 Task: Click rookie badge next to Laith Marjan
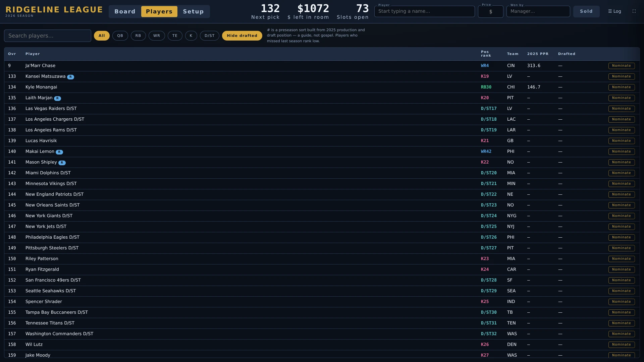tap(57, 99)
